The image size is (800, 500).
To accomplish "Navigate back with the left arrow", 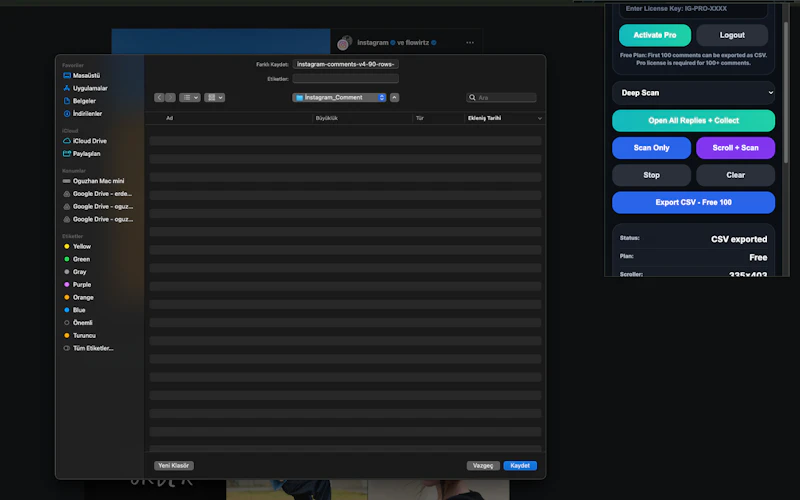I will (159, 97).
